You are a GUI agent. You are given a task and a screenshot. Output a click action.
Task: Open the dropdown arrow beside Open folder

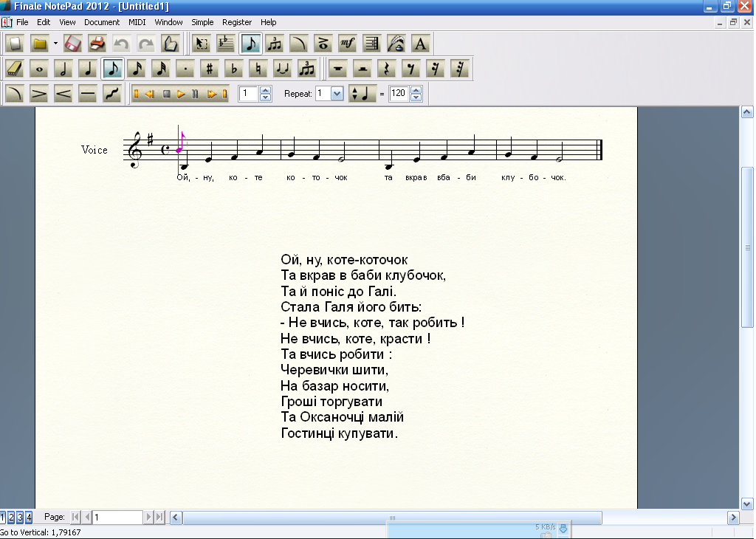coord(55,44)
